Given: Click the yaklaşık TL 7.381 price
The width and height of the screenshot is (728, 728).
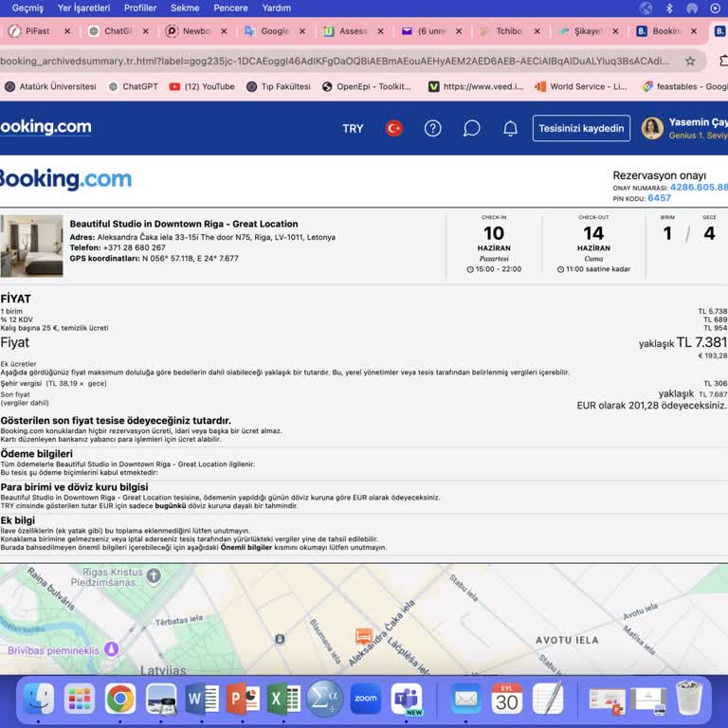Looking at the screenshot, I should (x=682, y=342).
